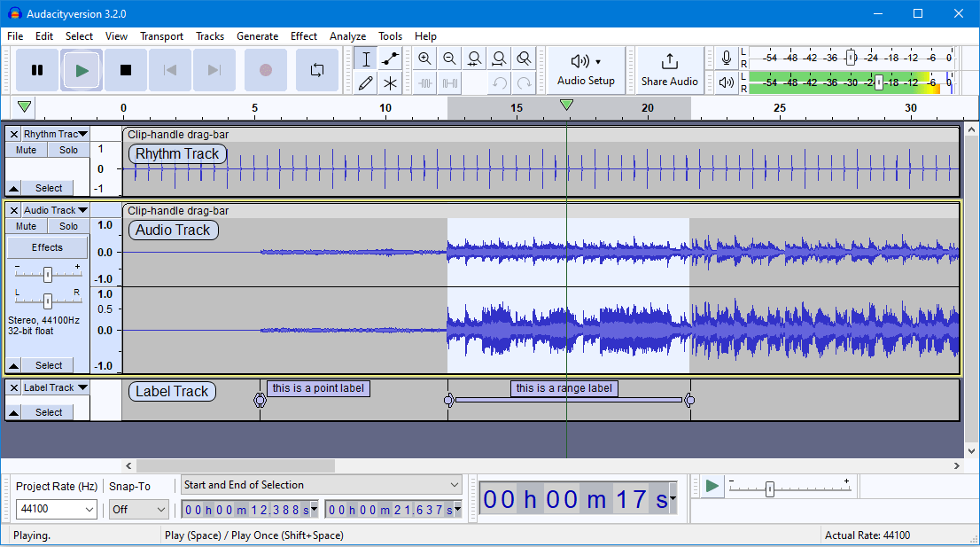Click the Trim Audio Outside Selection icon
This screenshot has width=980, height=547.
pyautogui.click(x=424, y=82)
